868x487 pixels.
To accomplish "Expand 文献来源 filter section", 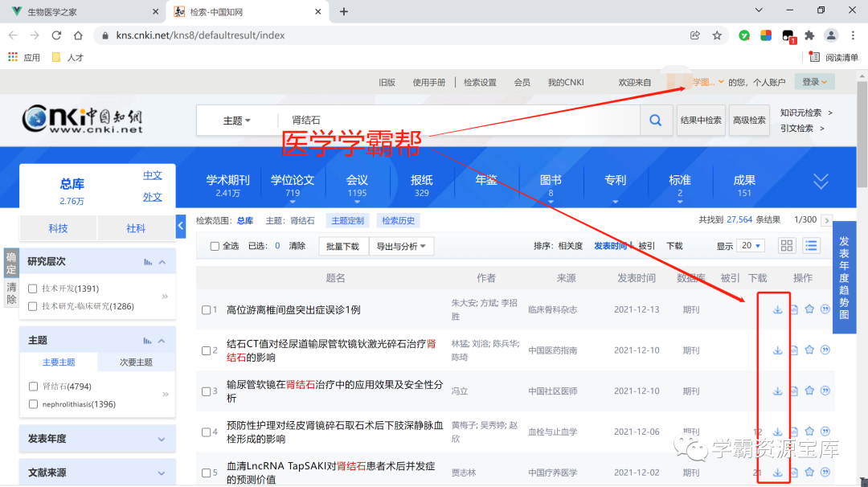I will coord(162,473).
